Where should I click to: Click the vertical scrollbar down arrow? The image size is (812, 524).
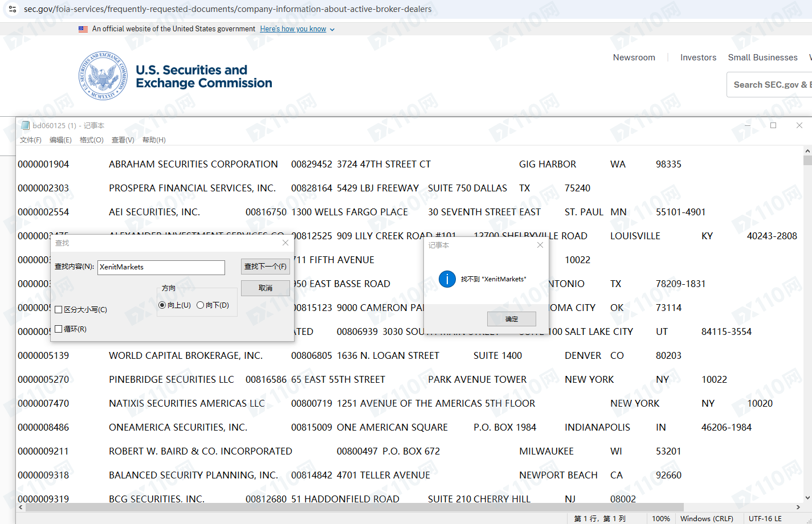pos(807,498)
